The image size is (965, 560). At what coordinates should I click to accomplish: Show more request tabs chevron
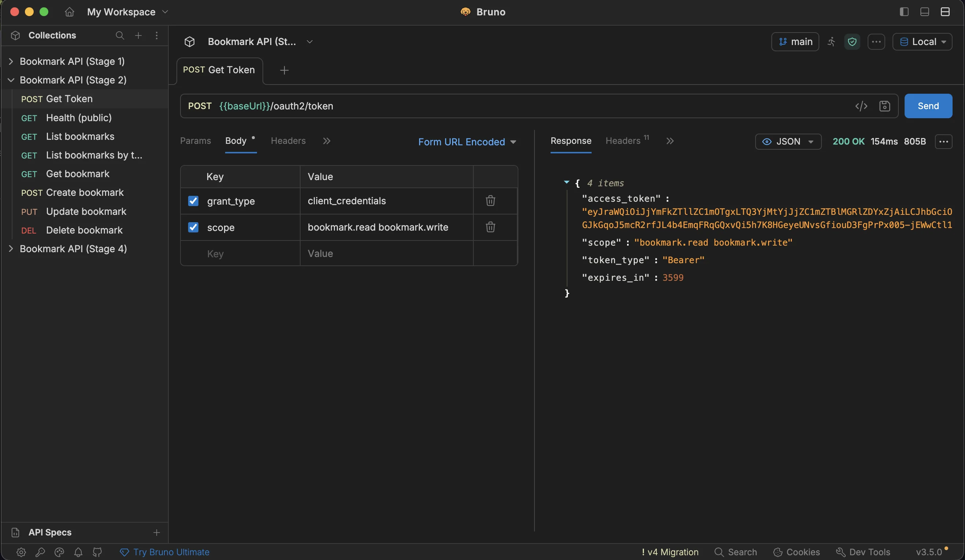(327, 141)
